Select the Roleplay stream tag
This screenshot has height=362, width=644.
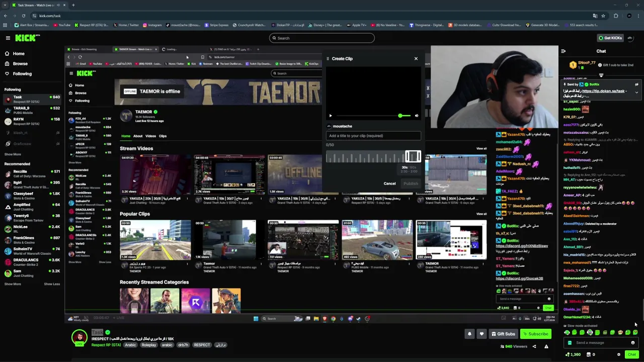[x=148, y=345]
